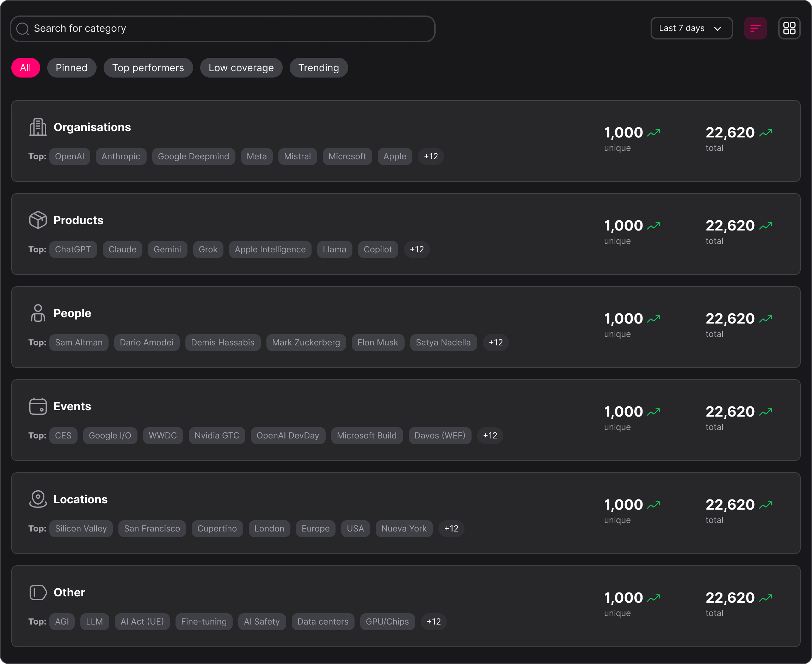Select the Nueva York tag
Image resolution: width=812 pixels, height=664 pixels.
404,529
